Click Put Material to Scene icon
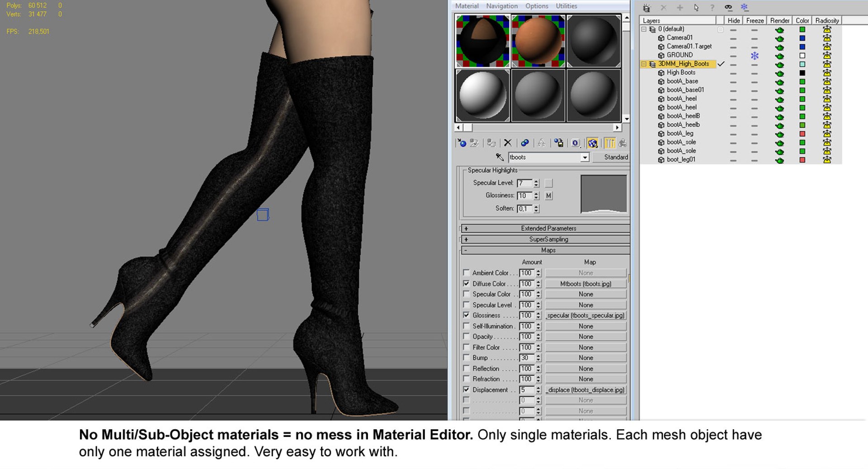 pyautogui.click(x=474, y=143)
